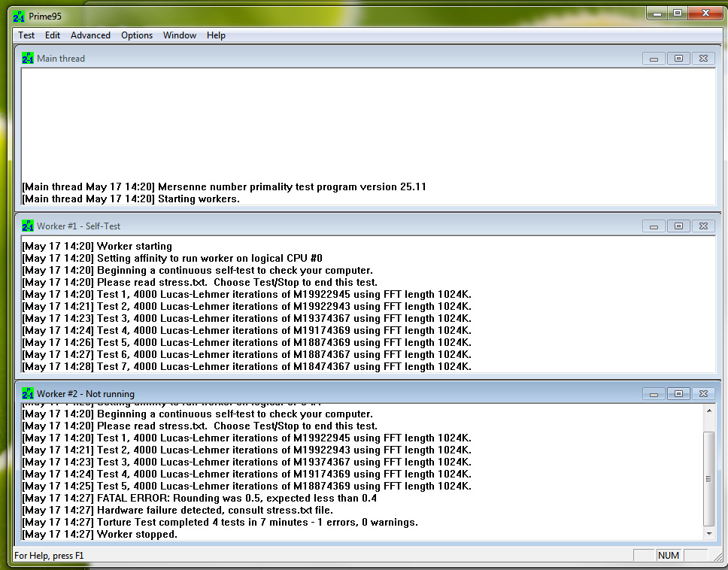The image size is (728, 570).
Task: Maximize the Main thread child window
Action: [x=678, y=59]
